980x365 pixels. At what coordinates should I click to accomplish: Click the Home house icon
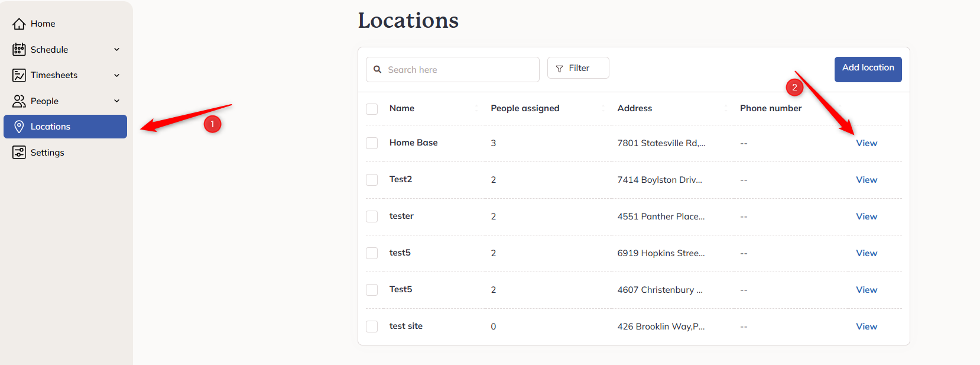pos(19,24)
